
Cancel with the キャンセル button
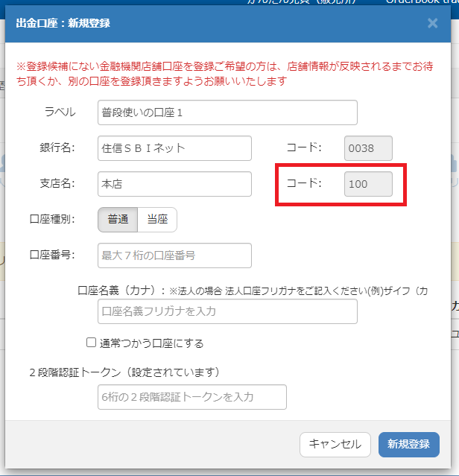coord(335,445)
